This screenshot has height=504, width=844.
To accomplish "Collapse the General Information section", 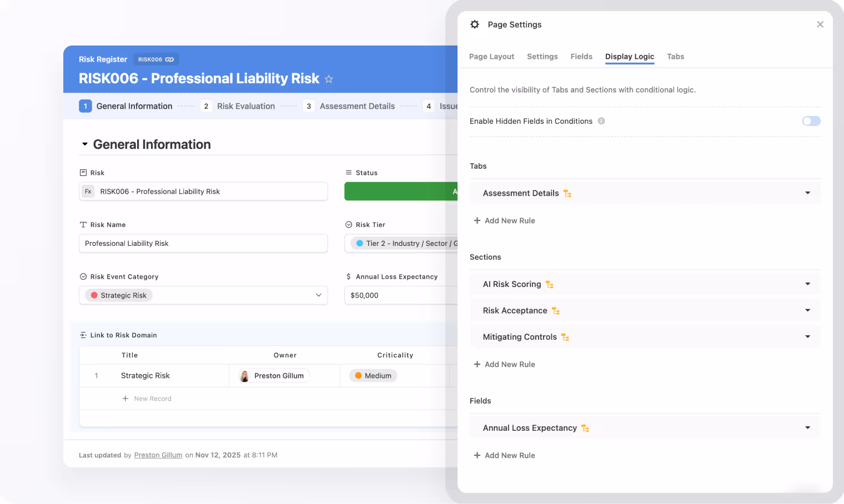I will point(85,144).
